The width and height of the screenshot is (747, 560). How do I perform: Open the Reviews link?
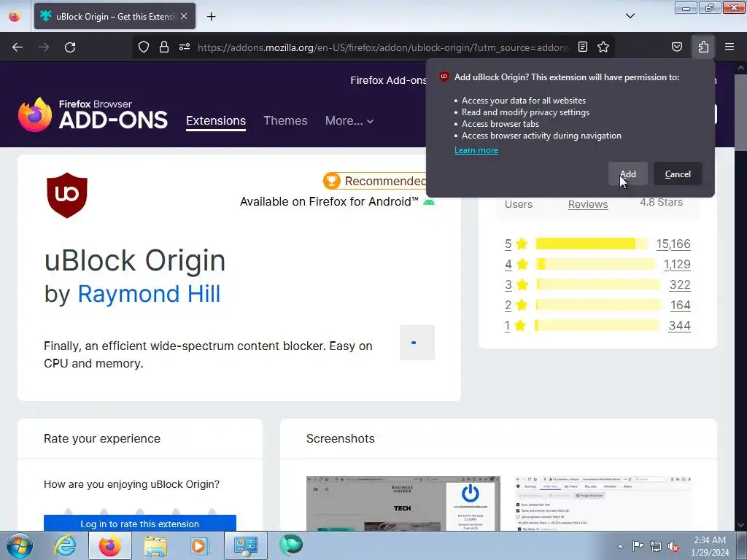click(588, 204)
